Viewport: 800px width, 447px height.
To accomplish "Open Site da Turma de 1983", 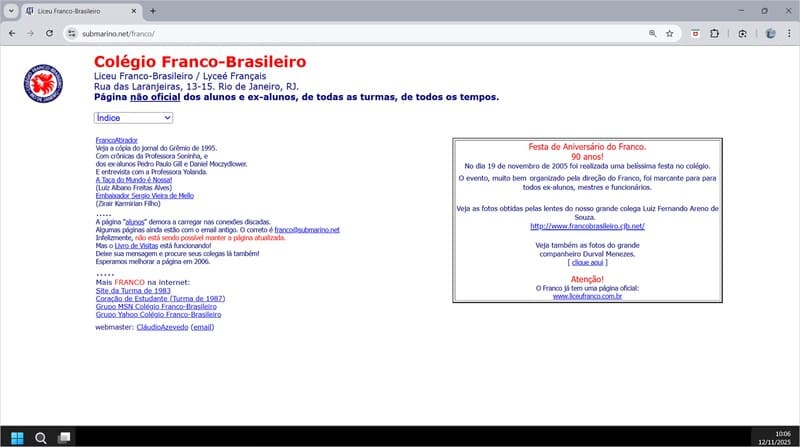I will tap(133, 291).
